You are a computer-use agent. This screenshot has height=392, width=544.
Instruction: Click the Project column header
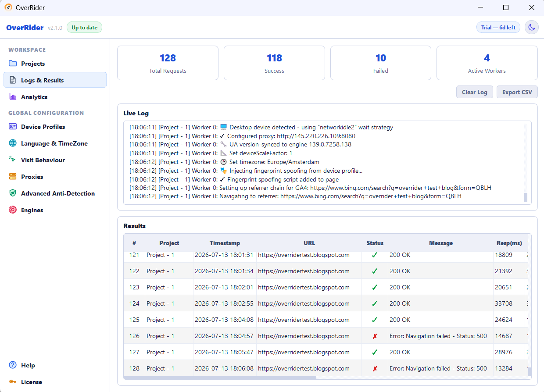pos(169,243)
